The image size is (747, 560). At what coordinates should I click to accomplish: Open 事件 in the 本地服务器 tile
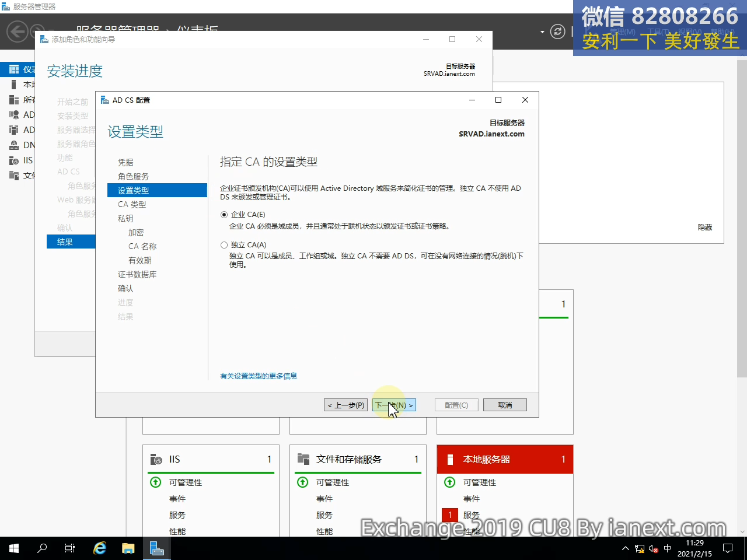(x=472, y=499)
